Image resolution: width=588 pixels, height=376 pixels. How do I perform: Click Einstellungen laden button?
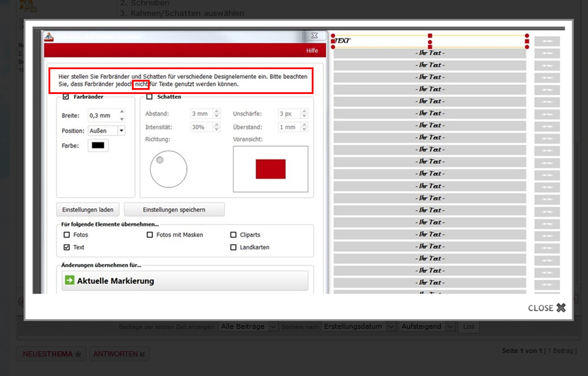[x=88, y=210]
